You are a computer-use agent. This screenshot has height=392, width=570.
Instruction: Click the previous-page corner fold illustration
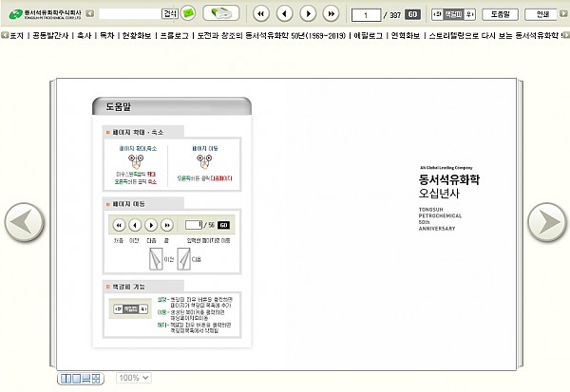tap(156, 259)
